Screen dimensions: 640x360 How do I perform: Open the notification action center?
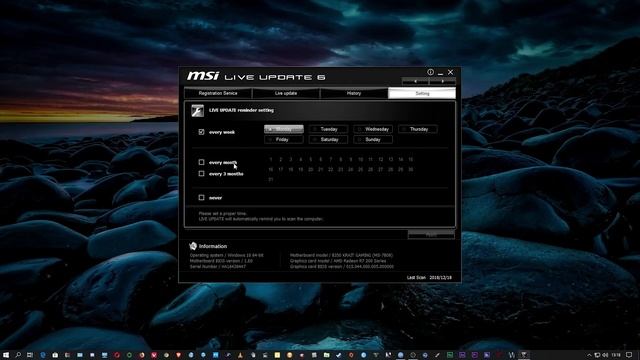point(629,355)
